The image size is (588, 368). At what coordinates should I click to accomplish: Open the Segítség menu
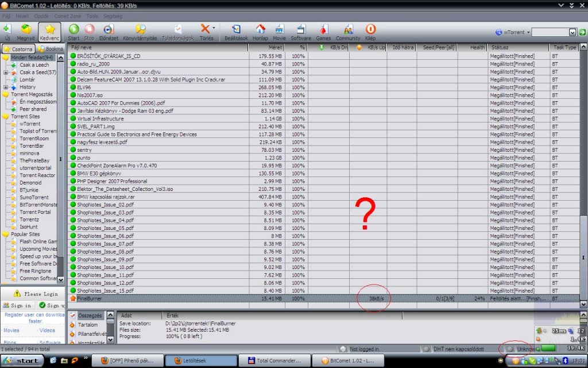pos(113,16)
